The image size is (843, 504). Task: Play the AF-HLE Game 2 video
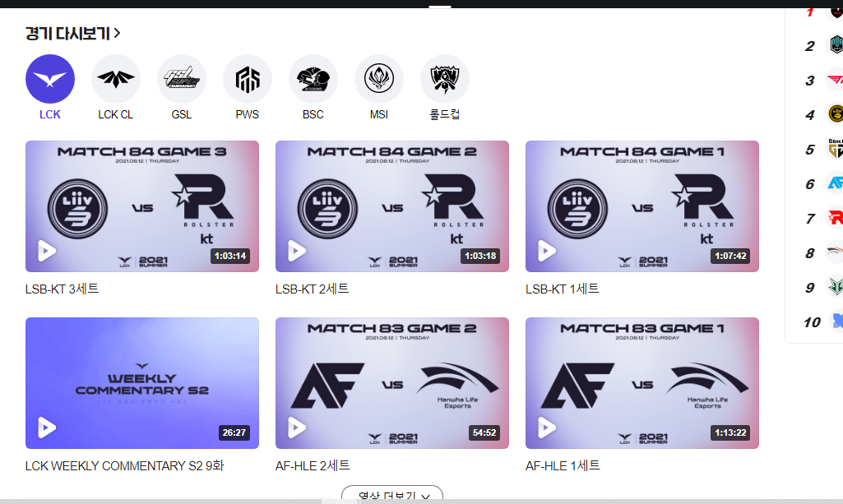297,428
